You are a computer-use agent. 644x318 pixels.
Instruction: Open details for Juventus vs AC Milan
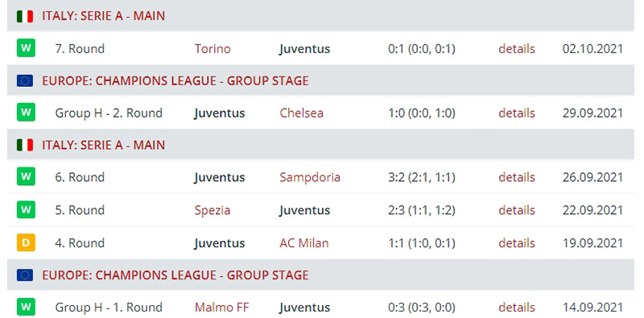tap(517, 243)
